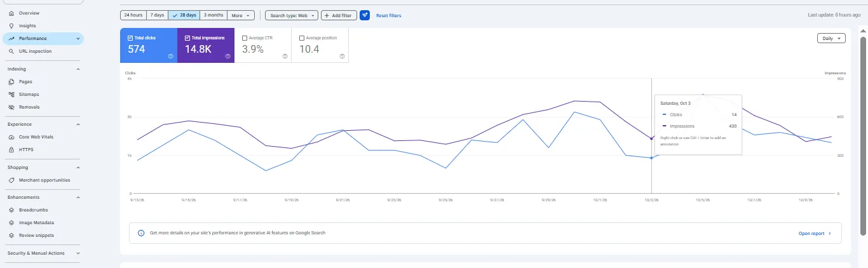Open help icon on Total clicks card
868x268 pixels.
pyautogui.click(x=171, y=56)
